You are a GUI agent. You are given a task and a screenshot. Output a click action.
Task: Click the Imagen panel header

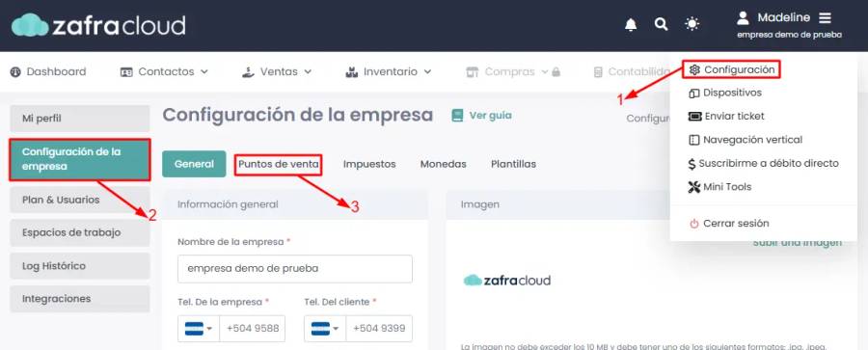(x=558, y=204)
